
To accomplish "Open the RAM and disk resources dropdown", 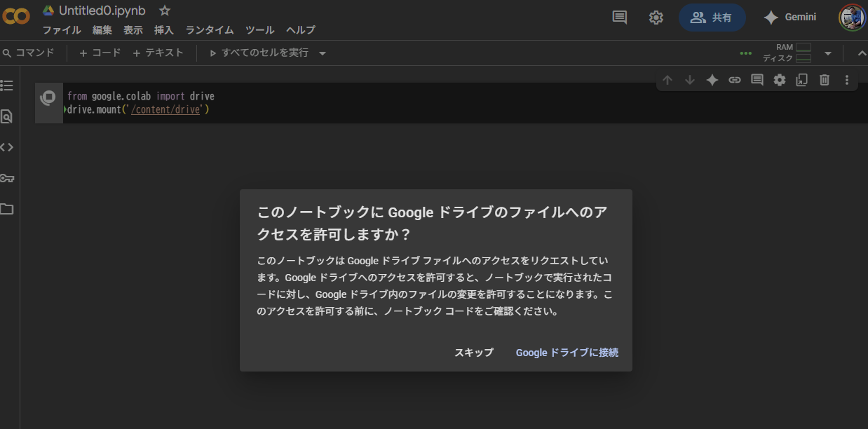I will tap(828, 53).
